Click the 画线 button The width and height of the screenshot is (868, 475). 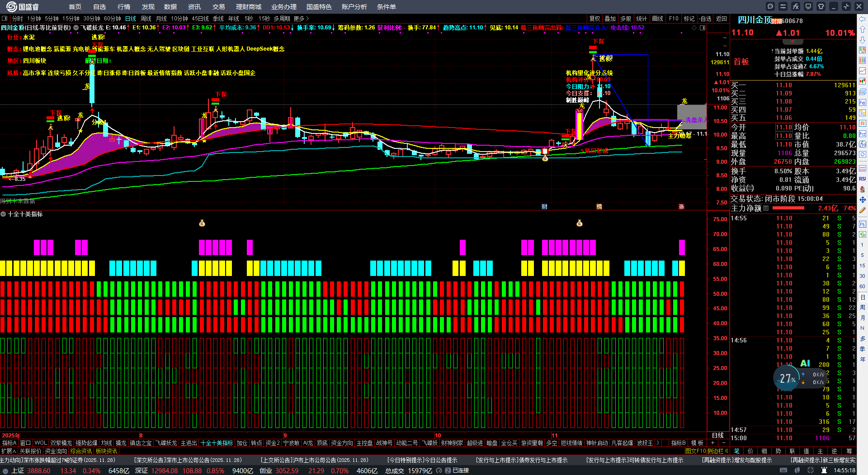tap(658, 19)
